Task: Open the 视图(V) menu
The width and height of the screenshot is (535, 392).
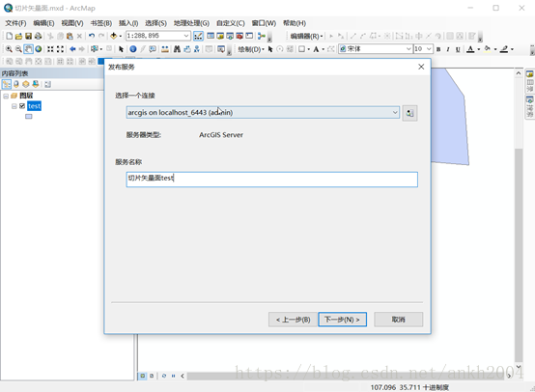Action: tap(72, 23)
